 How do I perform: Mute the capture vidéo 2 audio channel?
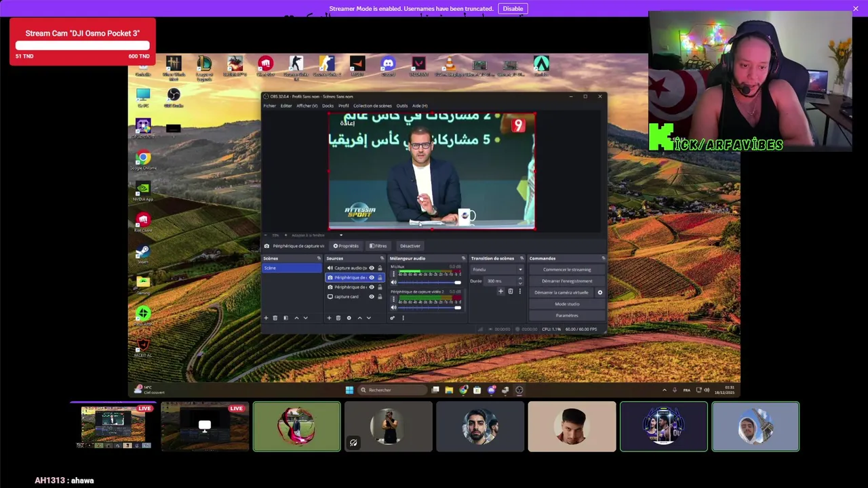tap(393, 308)
